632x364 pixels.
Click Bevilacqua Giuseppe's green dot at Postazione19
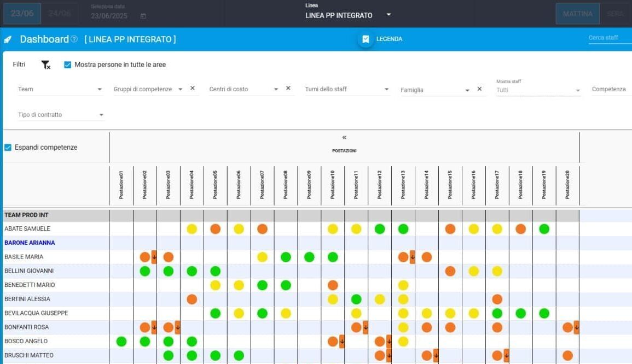point(544,313)
